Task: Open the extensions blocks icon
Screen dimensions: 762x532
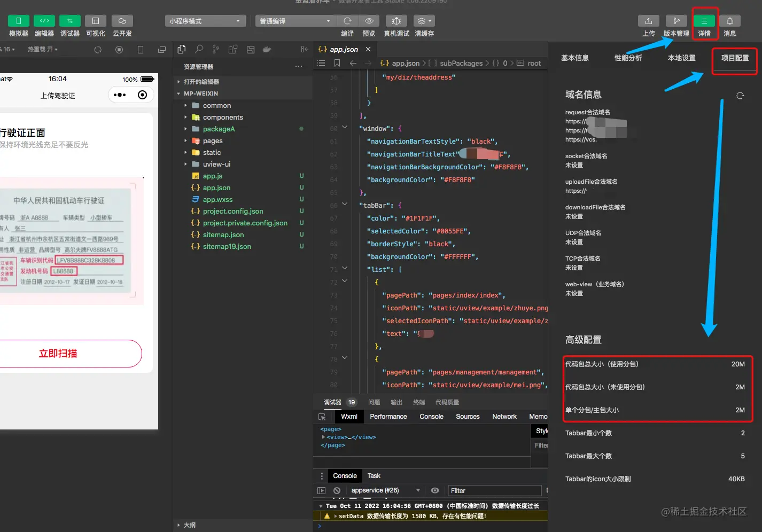Action: 233,49
